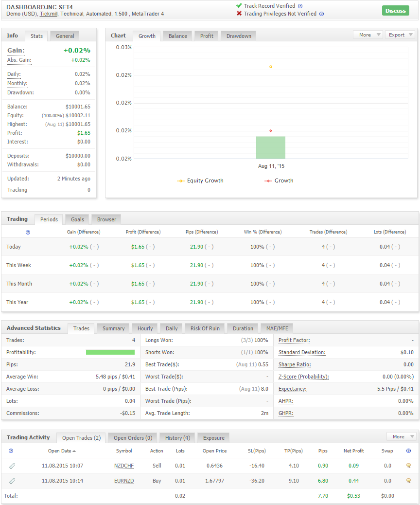Show the History (4) tab
The image size is (420, 505).
(x=177, y=438)
